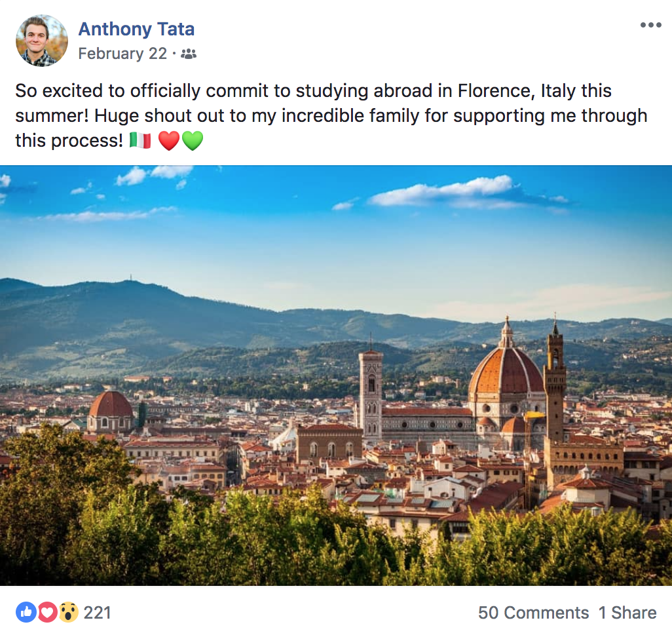Click the 1 Share link
672x637 pixels.
click(627, 613)
